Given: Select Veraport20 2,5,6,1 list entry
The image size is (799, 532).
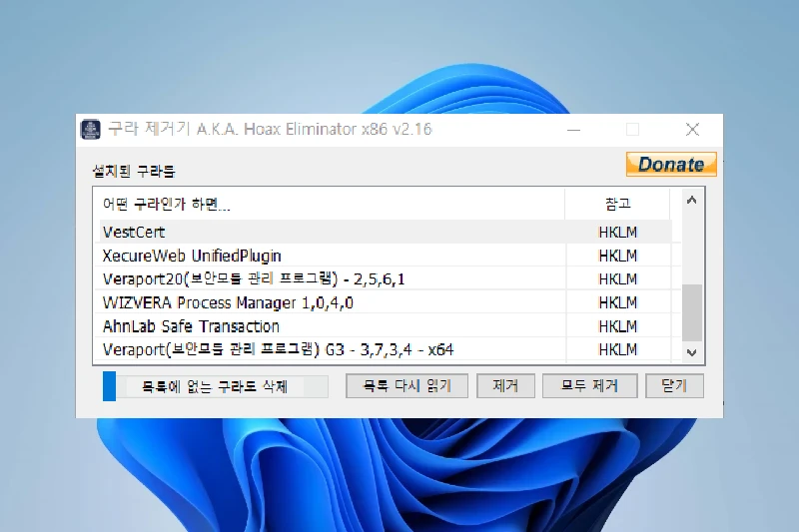Looking at the screenshot, I should pos(386,279).
